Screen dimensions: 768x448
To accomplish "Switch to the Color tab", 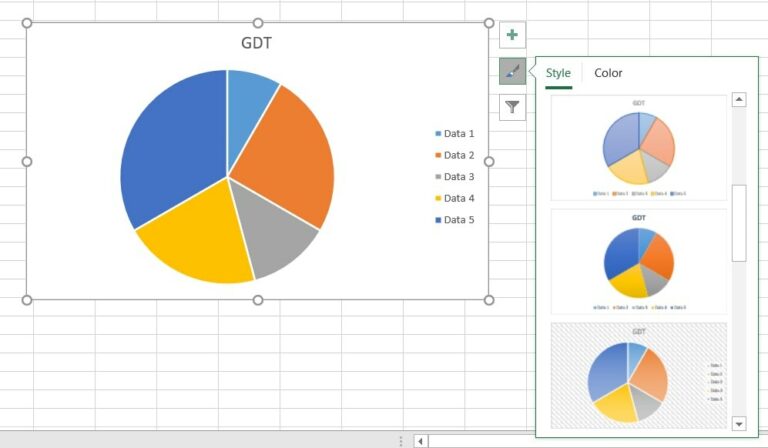I will [608, 73].
